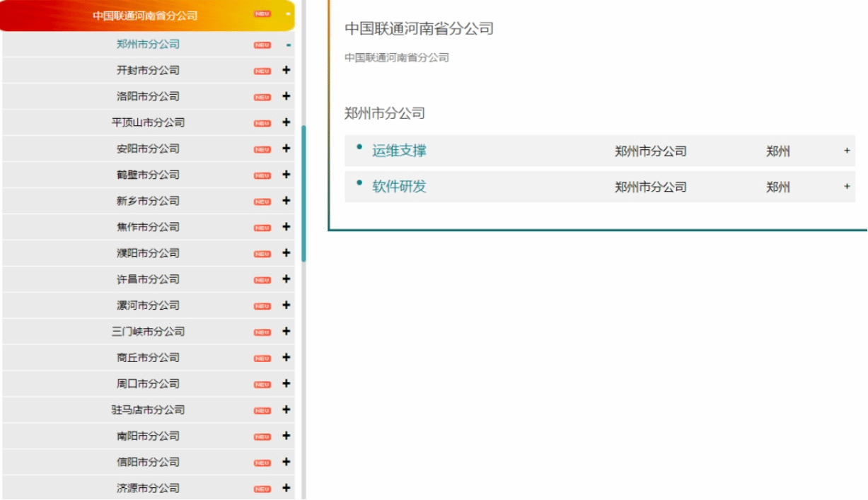
Task: Expand the 驻马店市分公司 plus sign
Action: pyautogui.click(x=287, y=410)
